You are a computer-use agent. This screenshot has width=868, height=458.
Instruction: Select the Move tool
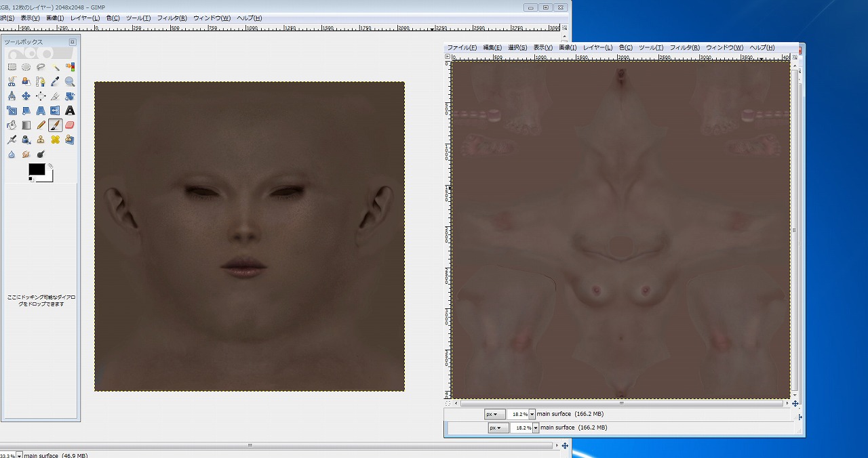pos(26,96)
